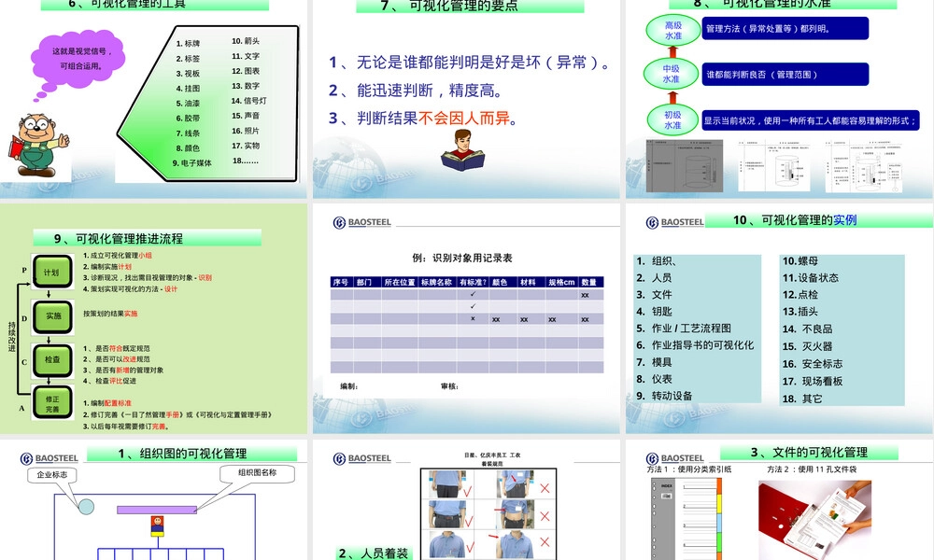The width and height of the screenshot is (934, 560).
Task: Click 方法2：使用11孔文件袋 caption
Action: click(x=812, y=469)
